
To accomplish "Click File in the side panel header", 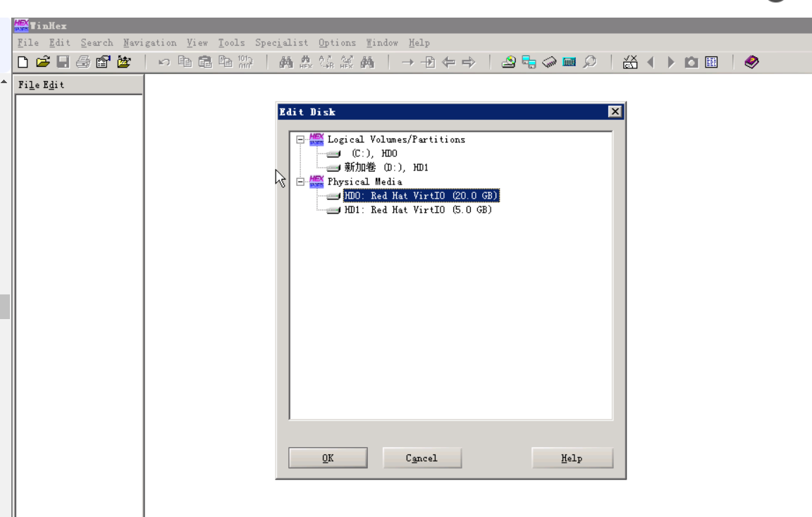I will [x=29, y=85].
